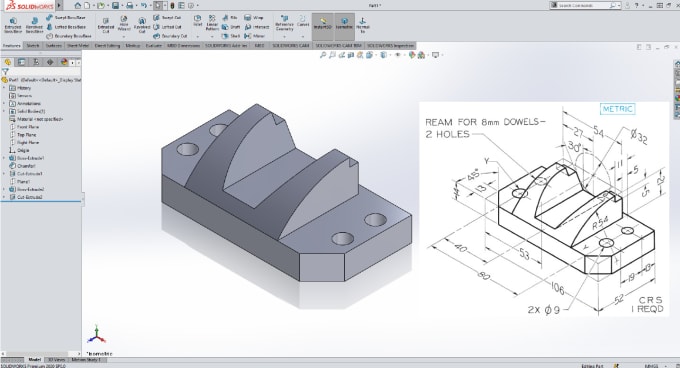
Task: Click the Linear Pattern tool
Action: 212,23
